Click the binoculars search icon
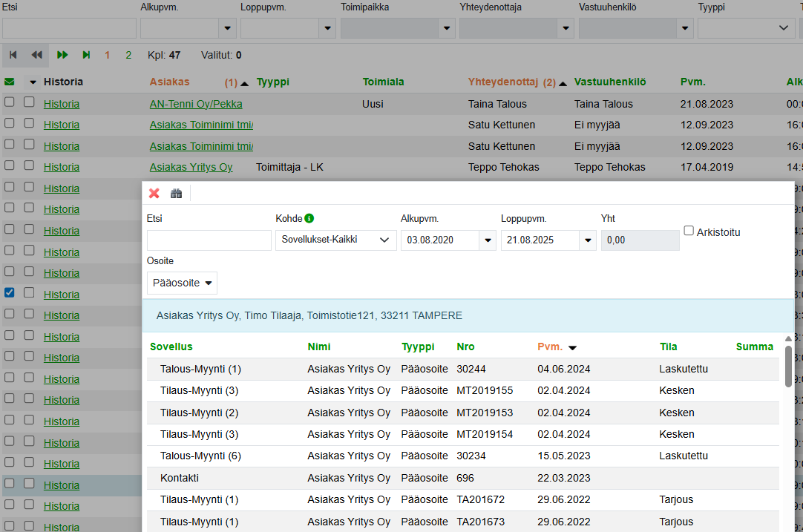 (176, 194)
